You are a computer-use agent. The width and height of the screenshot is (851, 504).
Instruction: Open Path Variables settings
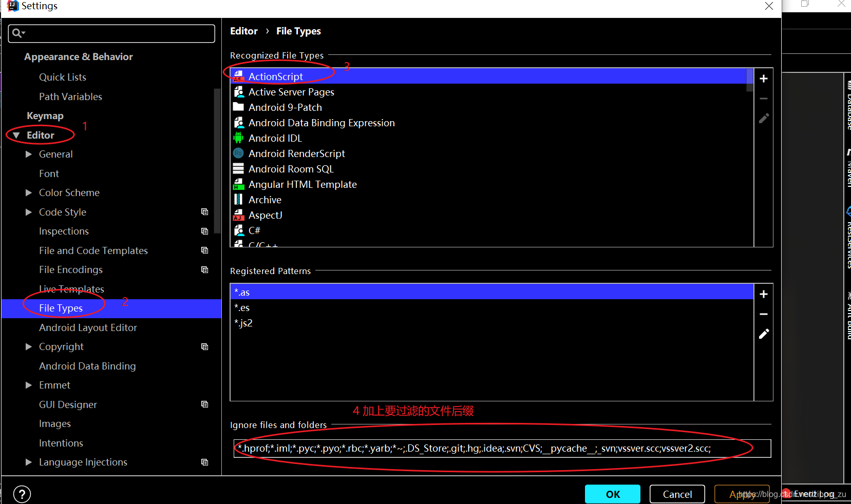[70, 96]
